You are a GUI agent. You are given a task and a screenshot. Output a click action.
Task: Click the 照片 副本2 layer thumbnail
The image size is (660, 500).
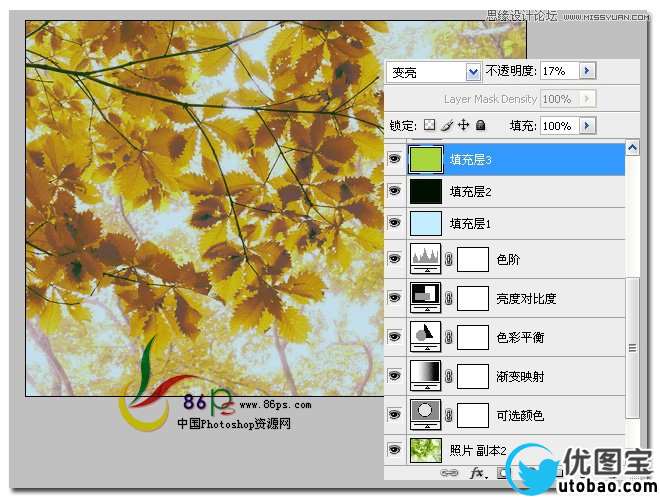pos(426,450)
